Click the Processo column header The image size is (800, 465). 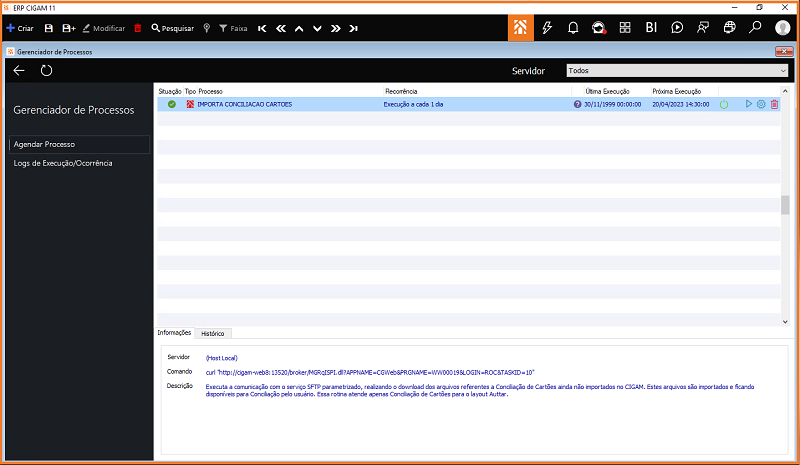[211, 91]
